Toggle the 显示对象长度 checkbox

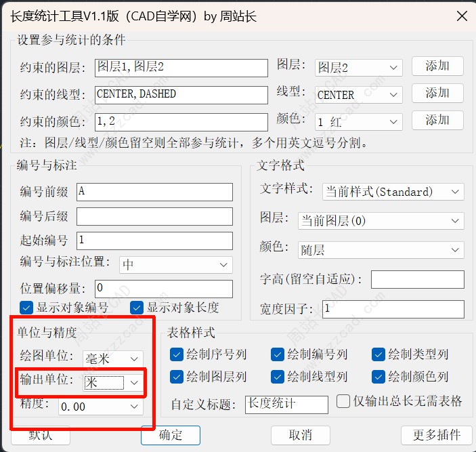coord(137,307)
